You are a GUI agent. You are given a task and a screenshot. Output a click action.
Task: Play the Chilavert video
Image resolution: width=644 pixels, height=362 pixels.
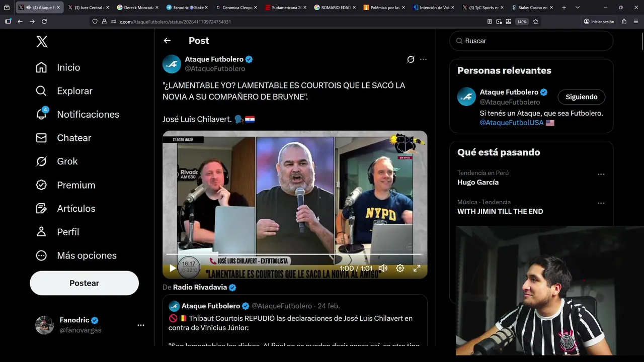(173, 268)
